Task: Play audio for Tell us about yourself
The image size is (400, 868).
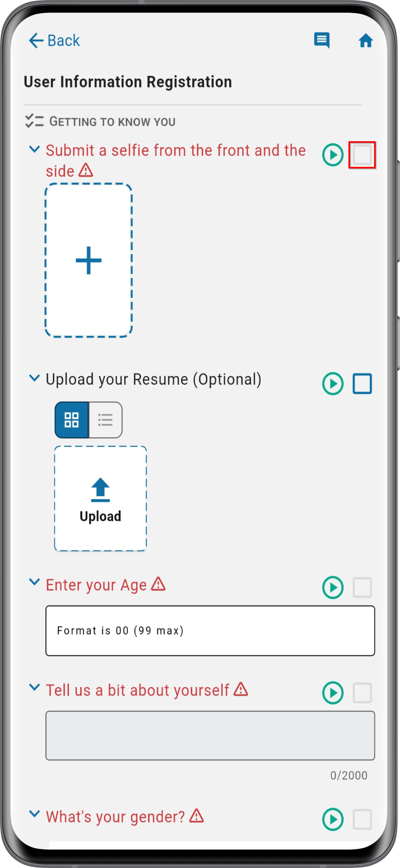Action: tap(332, 693)
